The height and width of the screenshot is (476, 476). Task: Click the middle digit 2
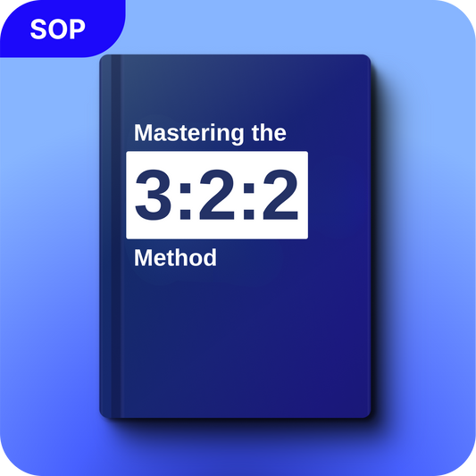[217, 195]
